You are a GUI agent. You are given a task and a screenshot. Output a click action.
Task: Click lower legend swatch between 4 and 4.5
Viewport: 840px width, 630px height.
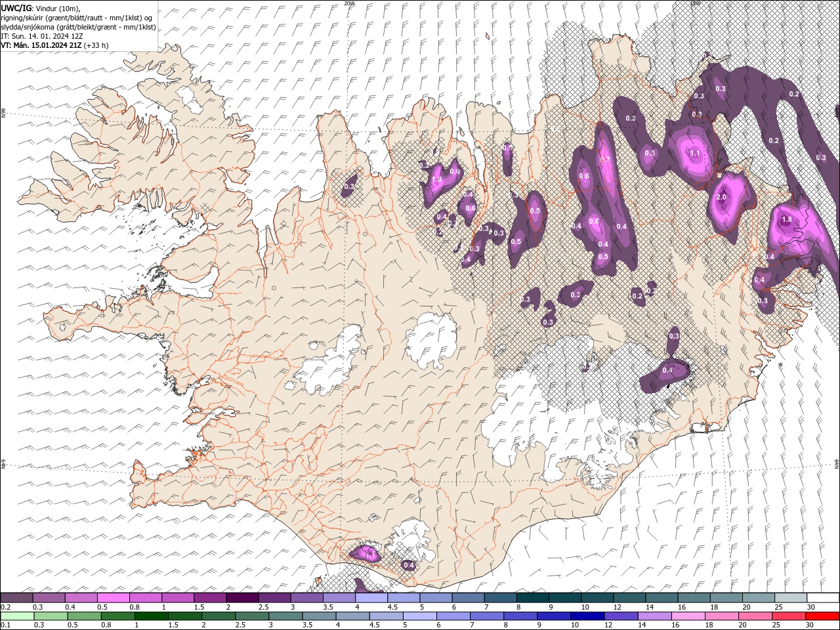353,616
